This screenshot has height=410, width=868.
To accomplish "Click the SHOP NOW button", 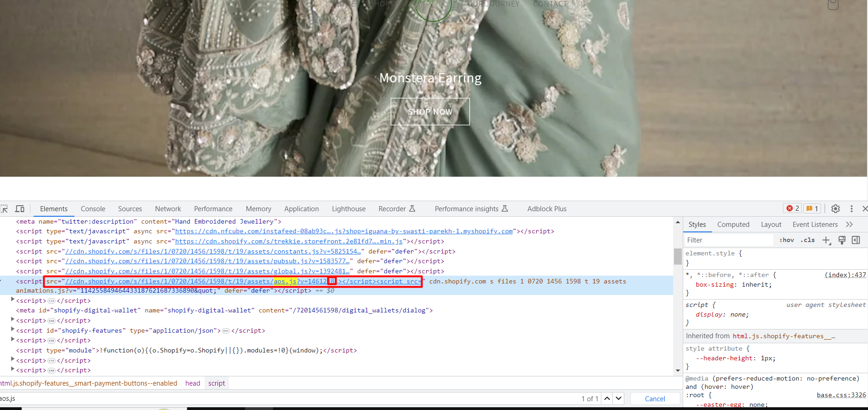I will (430, 111).
